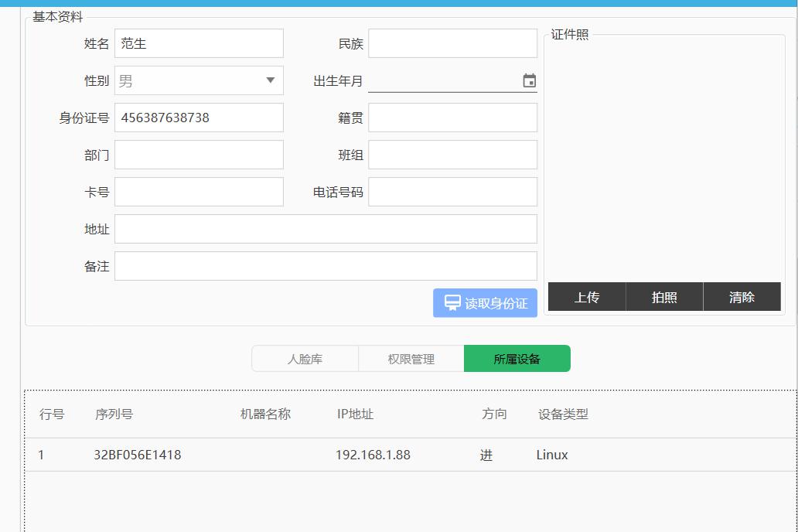This screenshot has width=798, height=532.
Task: Select device row with serial 32BF056E1418
Action: click(x=138, y=455)
